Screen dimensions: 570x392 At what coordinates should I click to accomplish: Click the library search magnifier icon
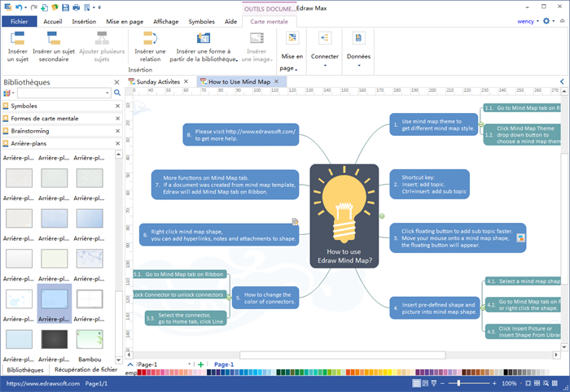(x=117, y=94)
